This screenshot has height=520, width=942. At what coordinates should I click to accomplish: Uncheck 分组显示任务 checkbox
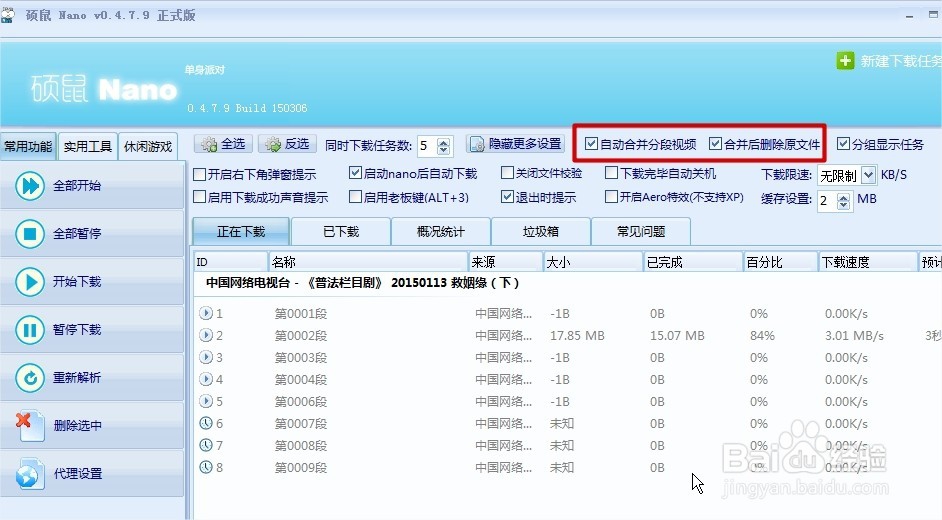[843, 144]
